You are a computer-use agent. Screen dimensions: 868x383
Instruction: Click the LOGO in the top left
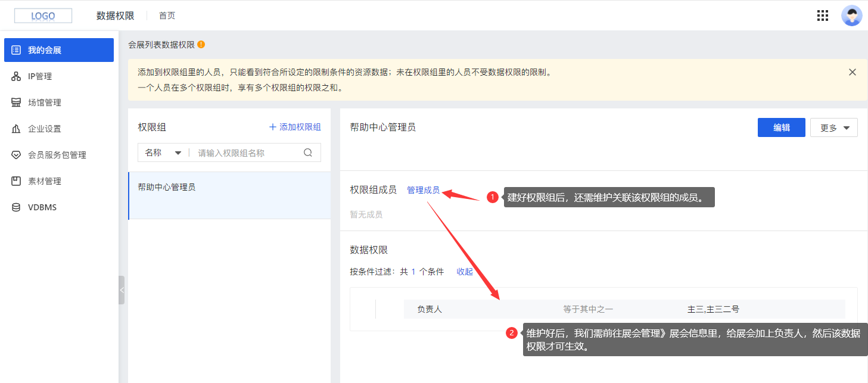click(x=42, y=15)
